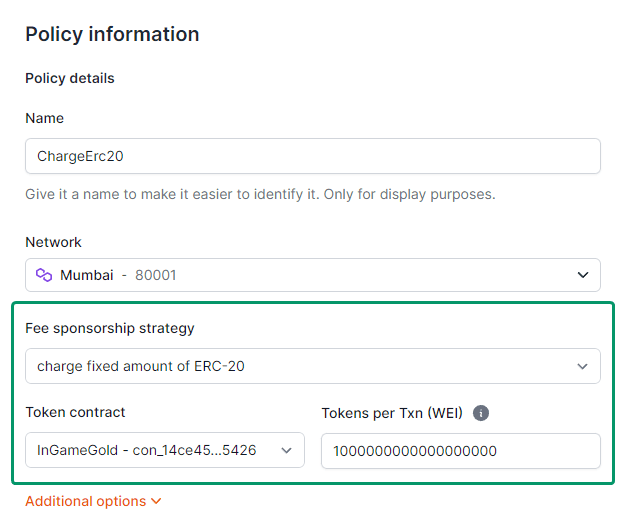This screenshot has width=626, height=530.
Task: Open the Additional options link
Action: pyautogui.click(x=93, y=501)
